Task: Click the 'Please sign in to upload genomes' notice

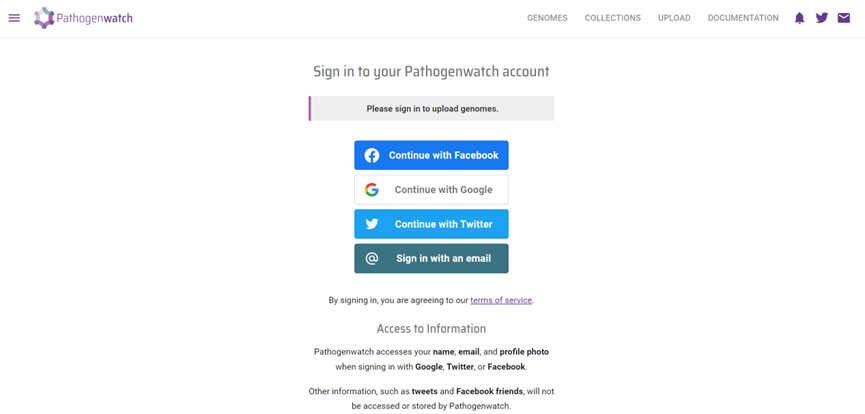Action: [431, 109]
